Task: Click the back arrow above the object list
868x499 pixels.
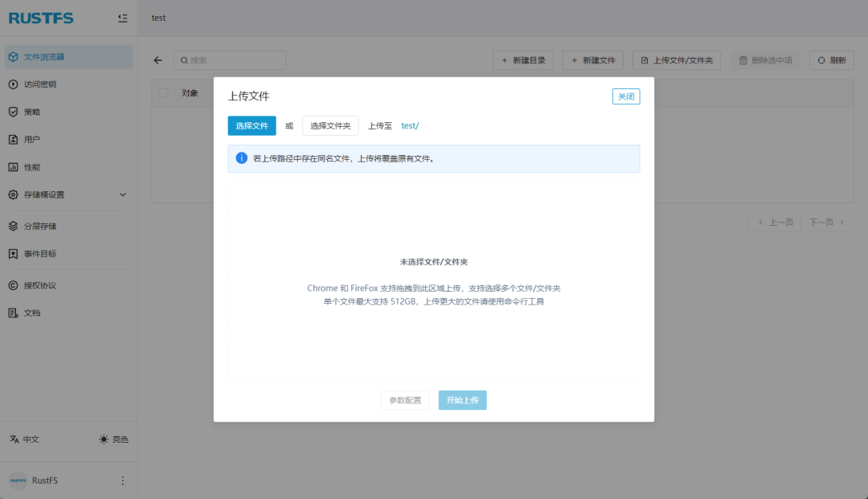Action: click(158, 59)
